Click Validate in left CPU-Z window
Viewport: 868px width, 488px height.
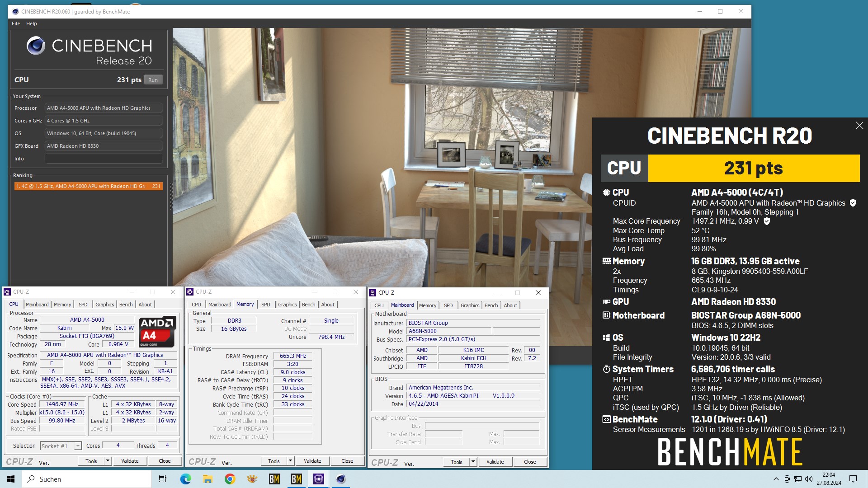coord(130,461)
